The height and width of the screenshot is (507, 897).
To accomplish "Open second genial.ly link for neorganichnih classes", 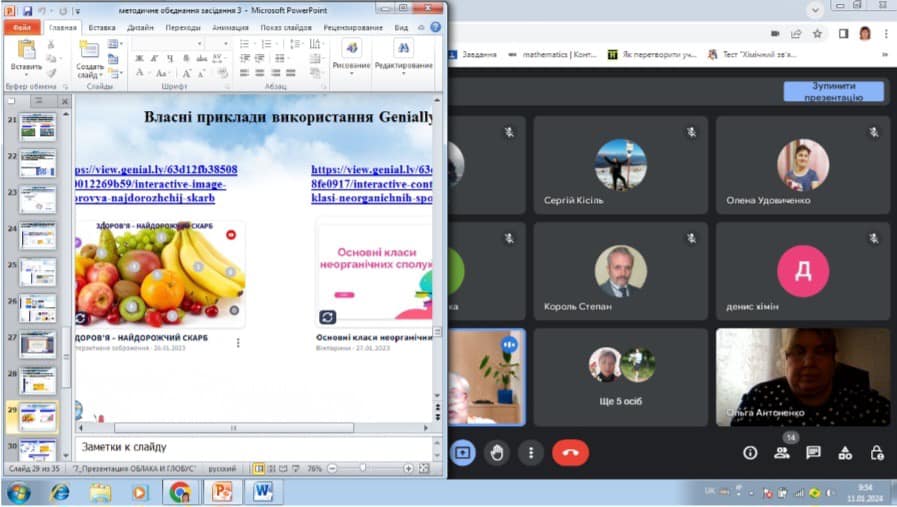I will [x=371, y=184].
